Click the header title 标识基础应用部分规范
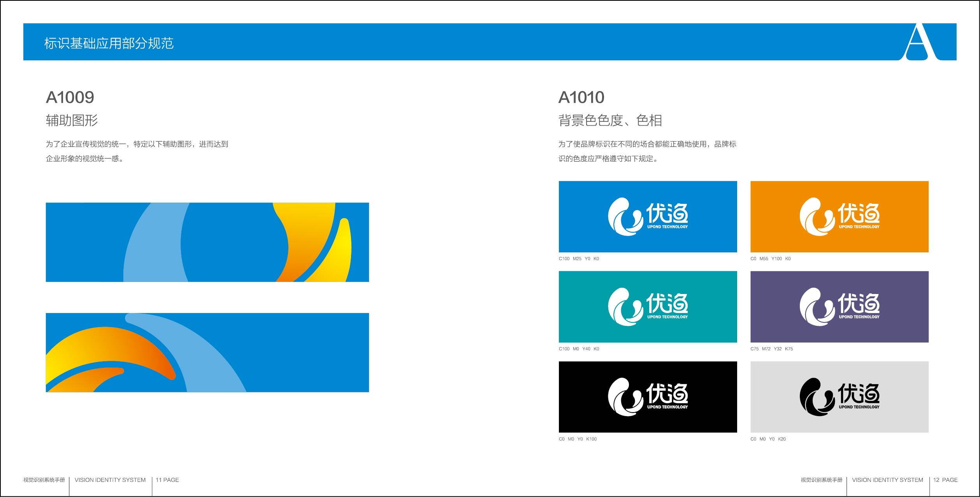 (109, 43)
